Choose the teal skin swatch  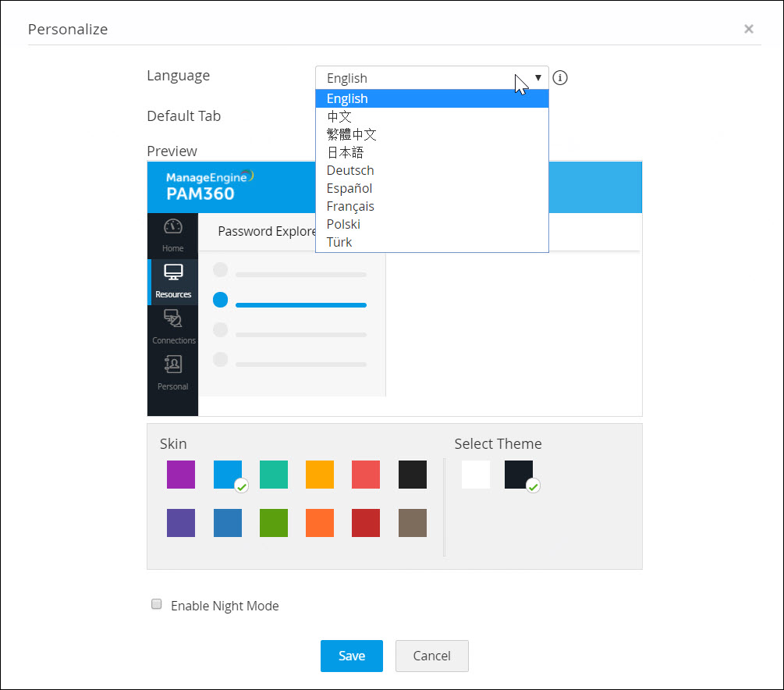(274, 475)
